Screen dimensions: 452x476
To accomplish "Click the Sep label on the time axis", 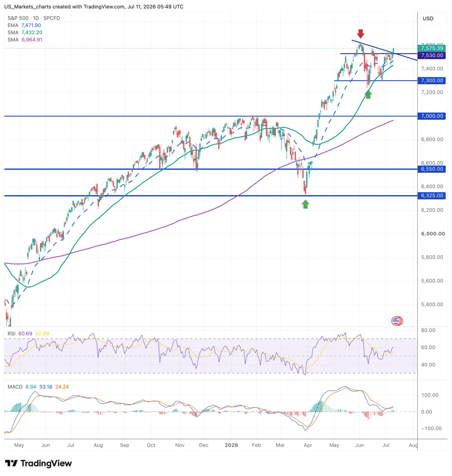I will (x=125, y=445).
